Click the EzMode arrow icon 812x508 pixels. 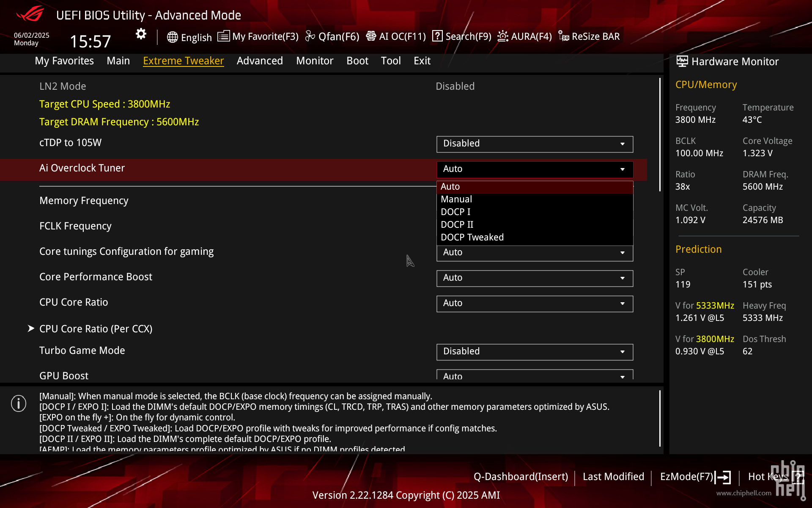click(723, 477)
